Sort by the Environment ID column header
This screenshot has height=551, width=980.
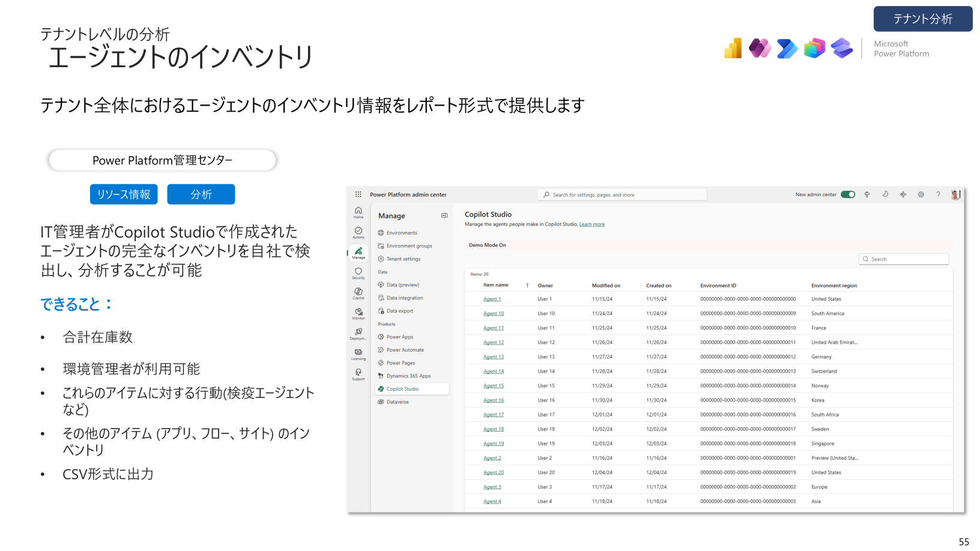718,286
